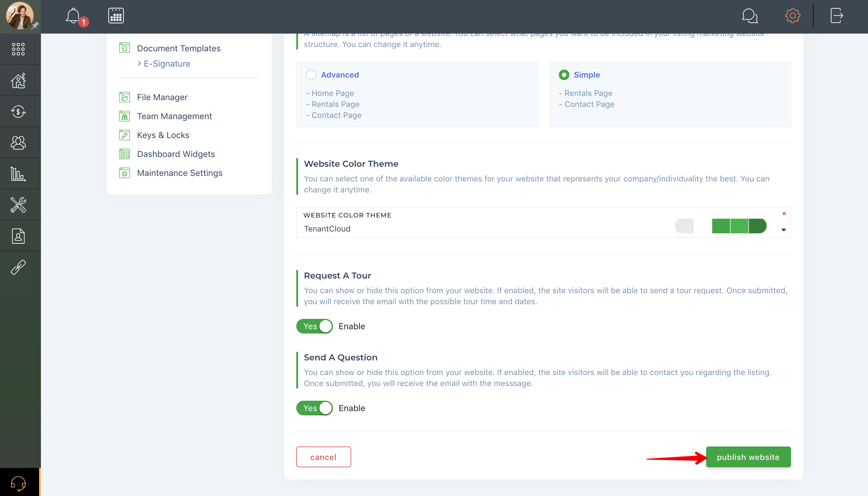Screen dimensions: 868x496
Task: Open the notifications bell
Action: (x=73, y=16)
